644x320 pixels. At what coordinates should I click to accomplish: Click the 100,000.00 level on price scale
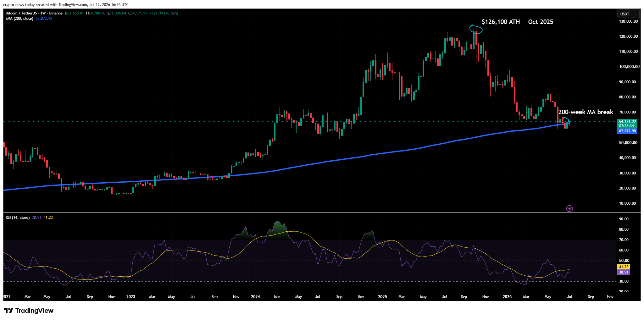tap(629, 67)
